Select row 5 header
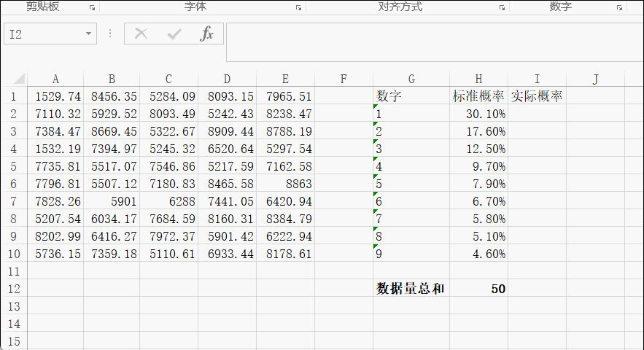This screenshot has height=350, width=644. (x=14, y=166)
